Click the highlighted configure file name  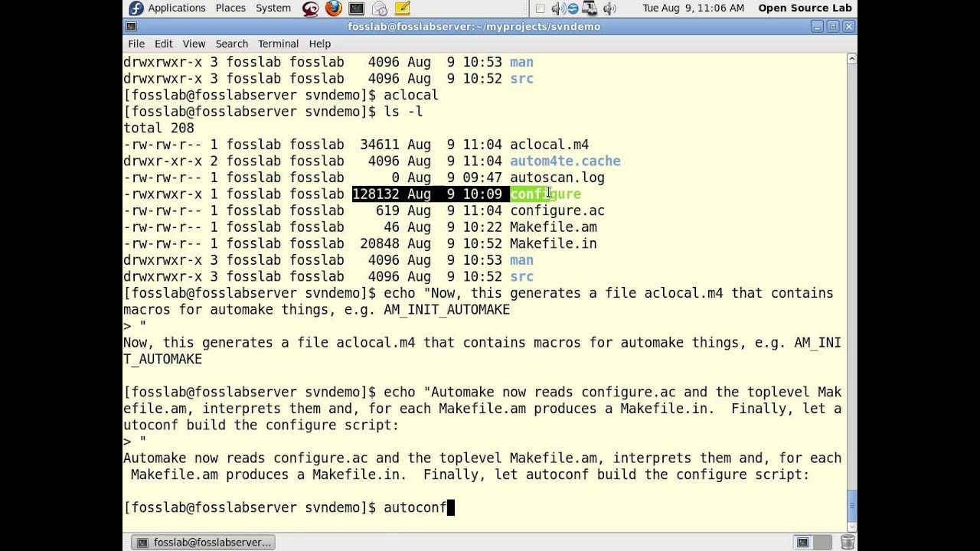point(546,194)
